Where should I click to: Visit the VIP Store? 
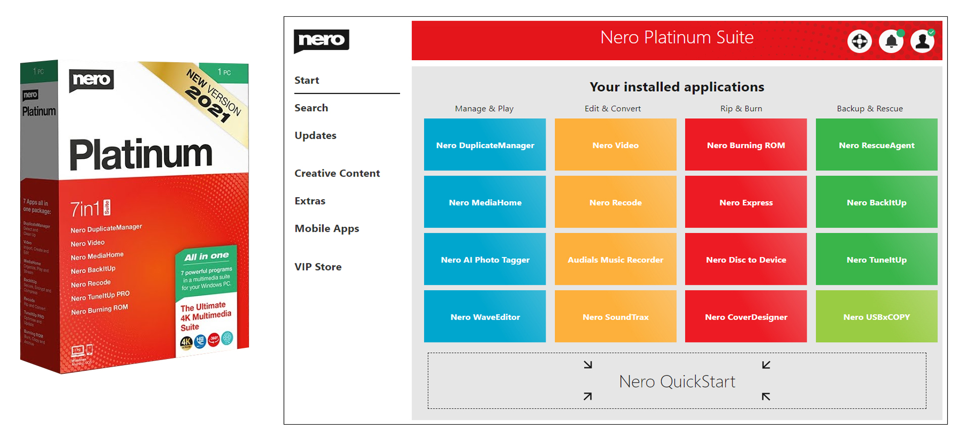(318, 267)
